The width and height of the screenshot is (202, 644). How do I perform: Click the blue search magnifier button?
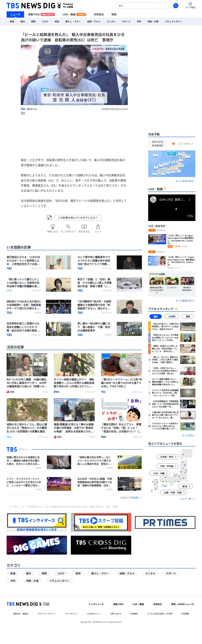pos(175,6)
